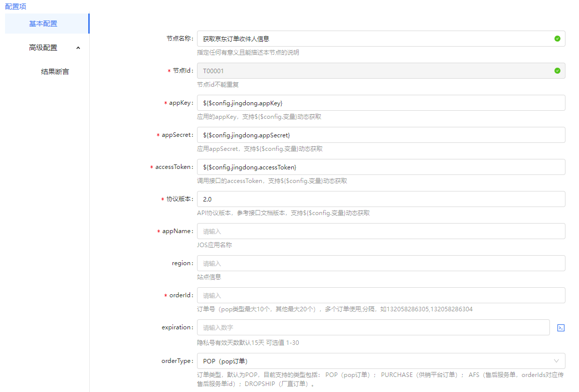Click the expression icon beside expiration field
The image size is (579, 392).
561,328
